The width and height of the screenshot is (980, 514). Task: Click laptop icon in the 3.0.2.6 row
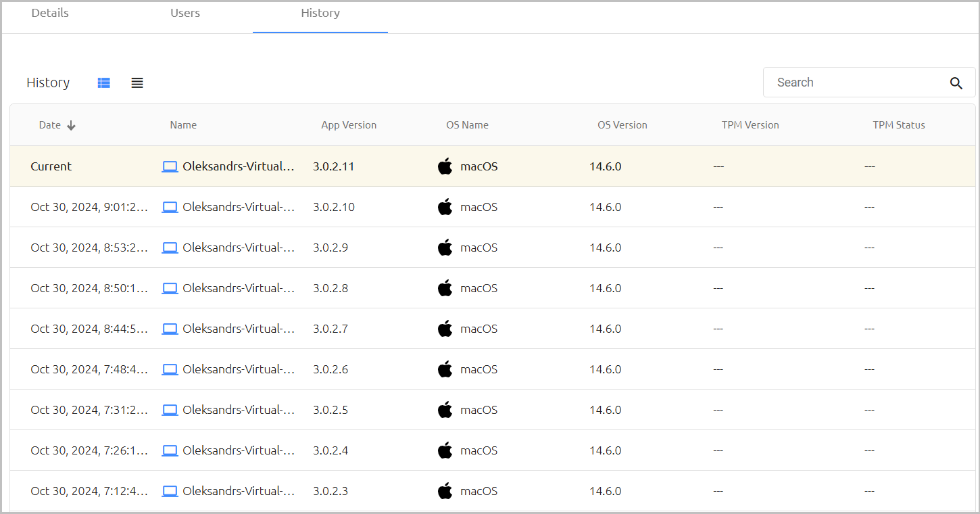170,369
